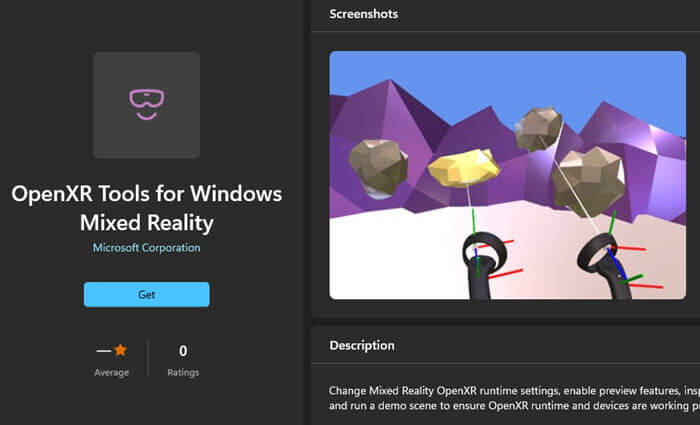Viewport: 700px width, 425px height.
Task: Click the Average rating label
Action: [112, 372]
